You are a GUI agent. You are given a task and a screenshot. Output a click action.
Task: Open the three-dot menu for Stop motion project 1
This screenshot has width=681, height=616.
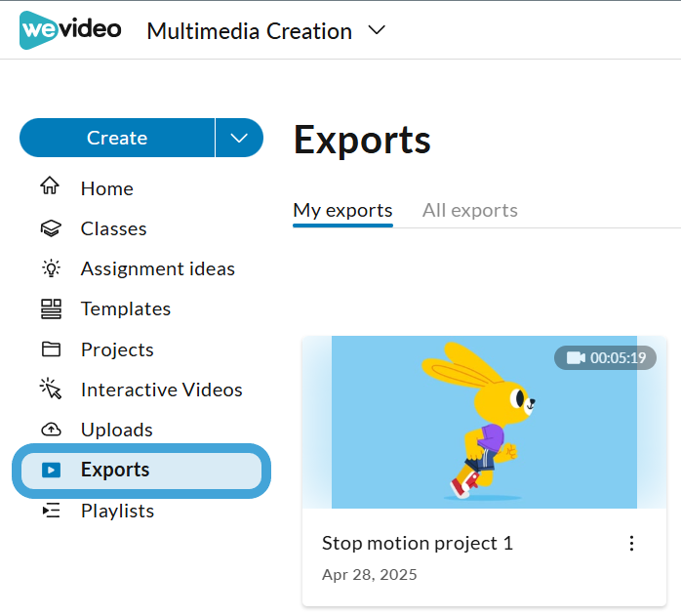click(631, 544)
